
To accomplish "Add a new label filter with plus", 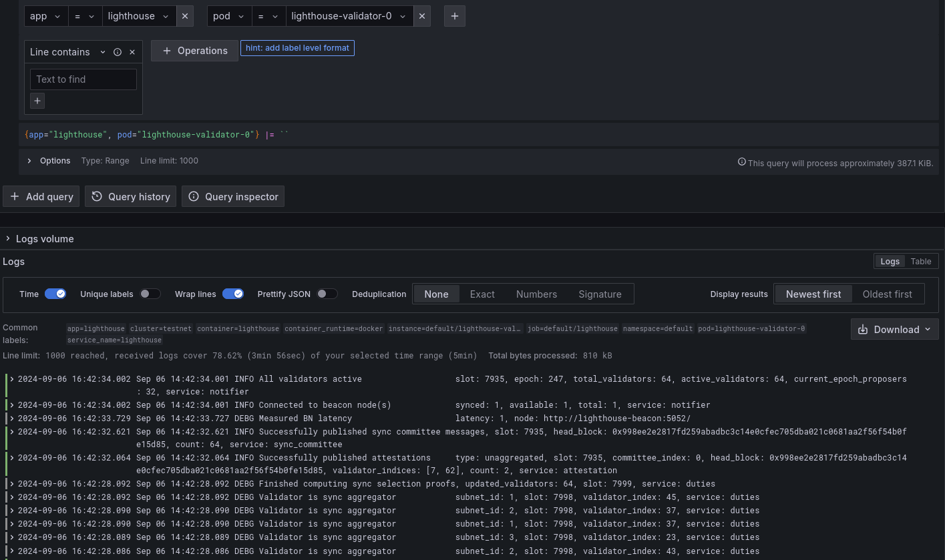I will pyautogui.click(x=455, y=16).
